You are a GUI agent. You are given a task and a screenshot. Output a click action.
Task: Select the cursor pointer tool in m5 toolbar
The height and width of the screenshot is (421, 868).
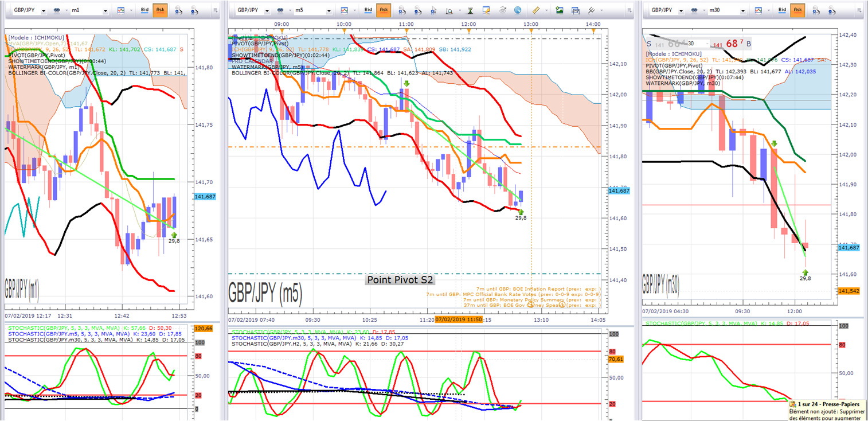(x=434, y=10)
